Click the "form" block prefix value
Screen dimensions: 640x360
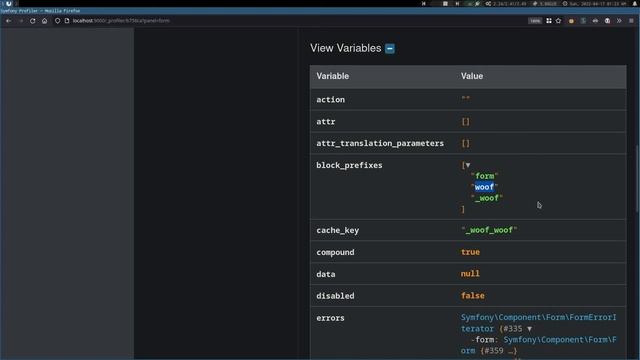(484, 176)
